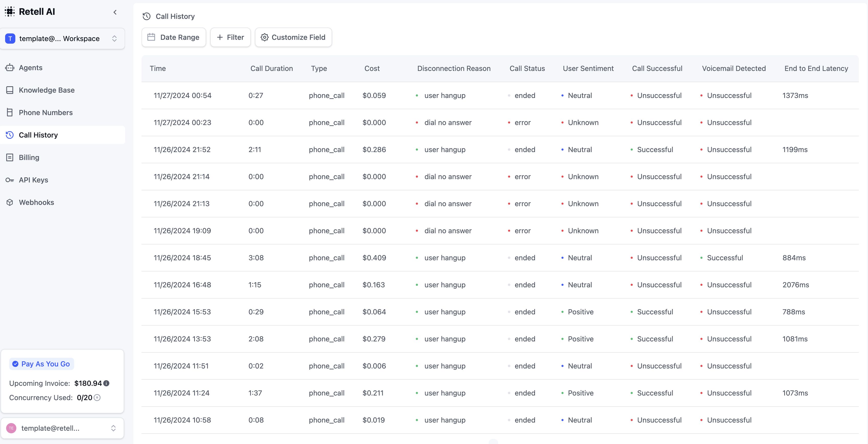Collapse the sidebar with the chevron arrow
Image resolution: width=868 pixels, height=444 pixels.
(115, 12)
